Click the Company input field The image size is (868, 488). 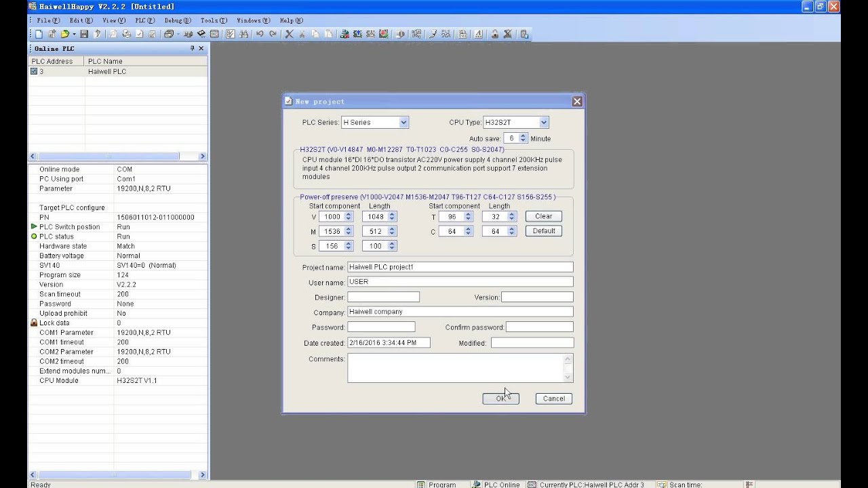(460, 312)
